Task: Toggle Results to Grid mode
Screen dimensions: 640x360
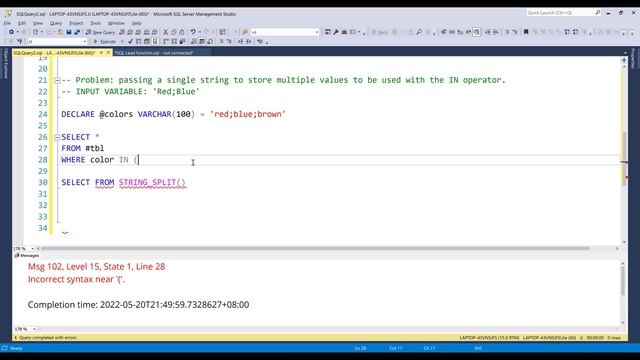Action: [x=202, y=41]
